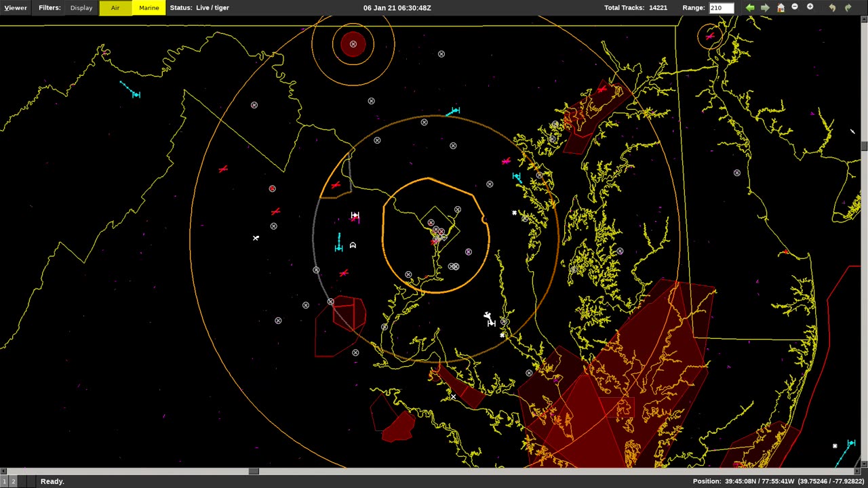Select the white helicopter track symbol

[x=353, y=245]
